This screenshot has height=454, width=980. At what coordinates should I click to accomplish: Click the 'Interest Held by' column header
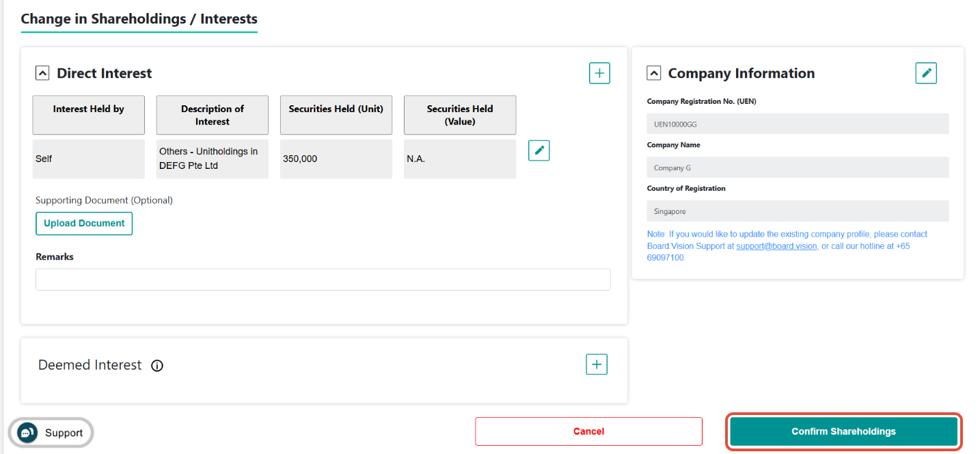(89, 115)
